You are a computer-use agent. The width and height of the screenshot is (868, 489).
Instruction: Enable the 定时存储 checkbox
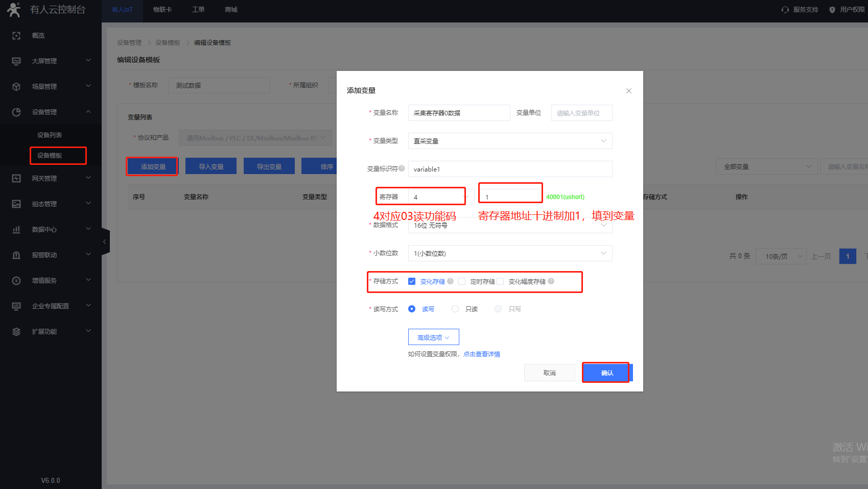tap(462, 281)
